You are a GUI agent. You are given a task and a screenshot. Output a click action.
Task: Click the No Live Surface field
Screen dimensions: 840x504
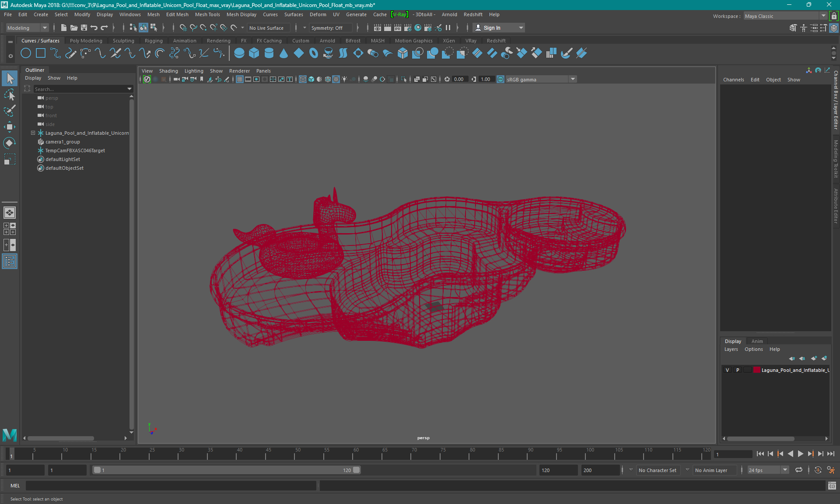[268, 28]
